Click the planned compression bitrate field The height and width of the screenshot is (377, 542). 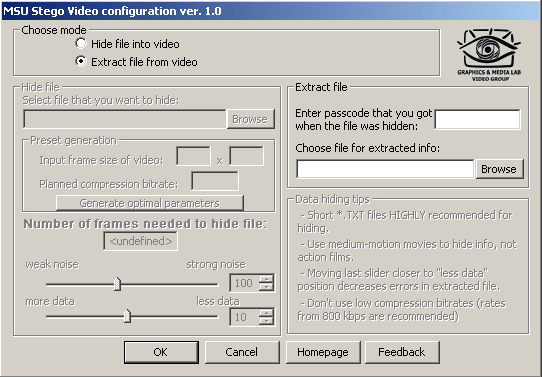[x=215, y=181]
